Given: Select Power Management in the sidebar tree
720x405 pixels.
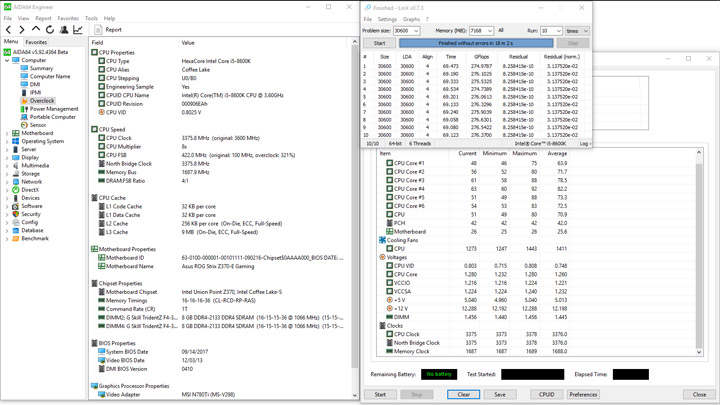Looking at the screenshot, I should click(x=53, y=109).
